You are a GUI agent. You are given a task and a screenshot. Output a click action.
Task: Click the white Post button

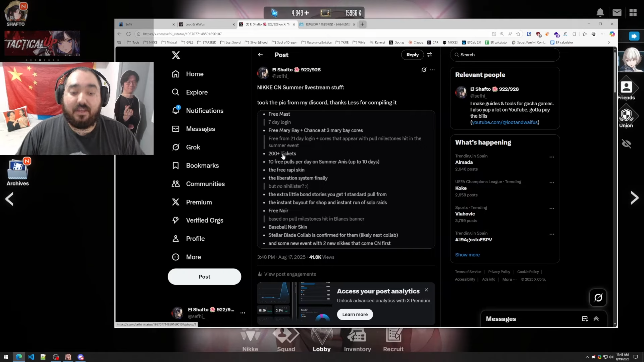coord(204,277)
